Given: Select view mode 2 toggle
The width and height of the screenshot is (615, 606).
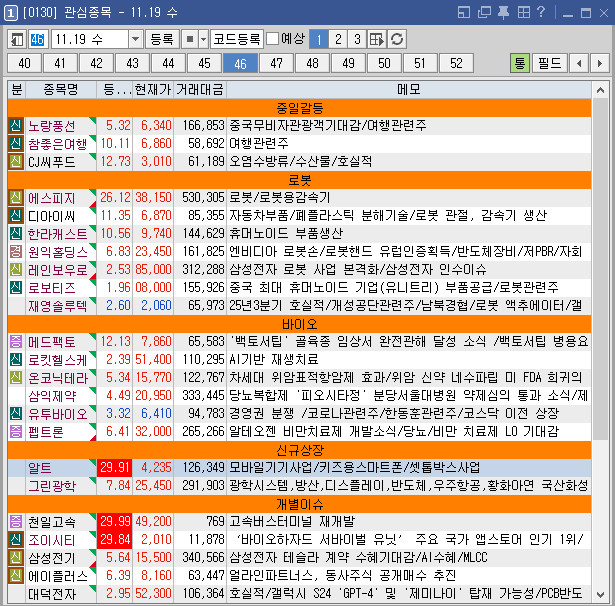Looking at the screenshot, I should pos(336,39).
